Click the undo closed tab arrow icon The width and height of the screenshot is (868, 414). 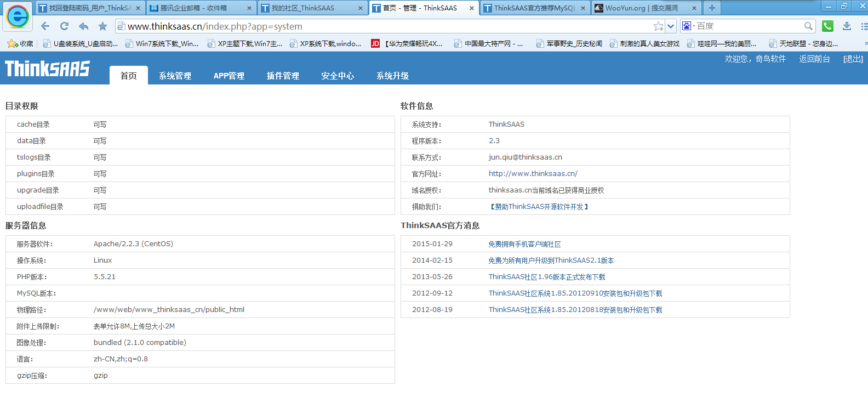click(x=83, y=26)
